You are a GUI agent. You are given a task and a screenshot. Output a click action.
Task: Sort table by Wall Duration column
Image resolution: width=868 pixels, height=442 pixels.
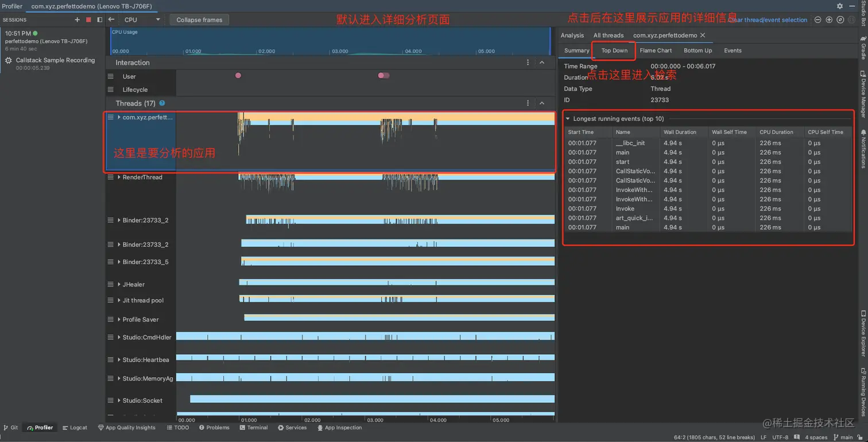coord(684,132)
